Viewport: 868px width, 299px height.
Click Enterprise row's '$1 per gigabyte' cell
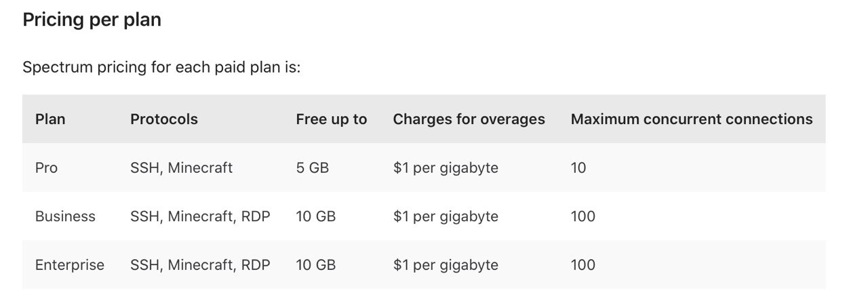tap(446, 265)
